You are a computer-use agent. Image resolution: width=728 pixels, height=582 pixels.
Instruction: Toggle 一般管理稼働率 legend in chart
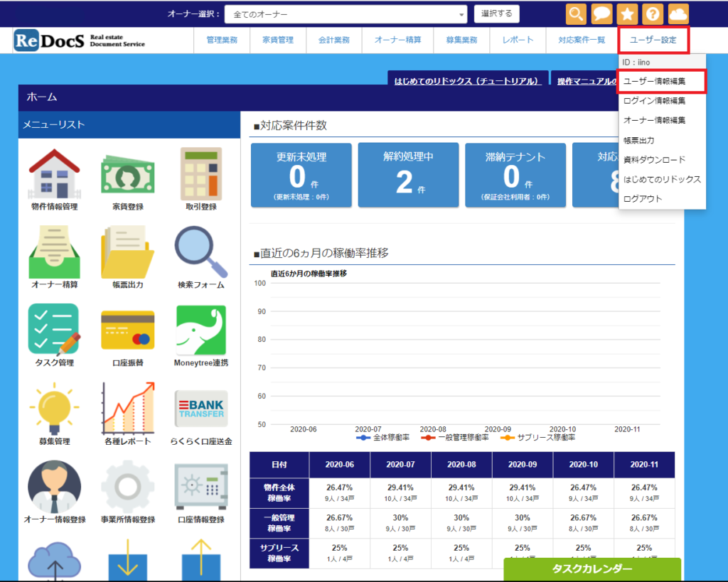454,438
